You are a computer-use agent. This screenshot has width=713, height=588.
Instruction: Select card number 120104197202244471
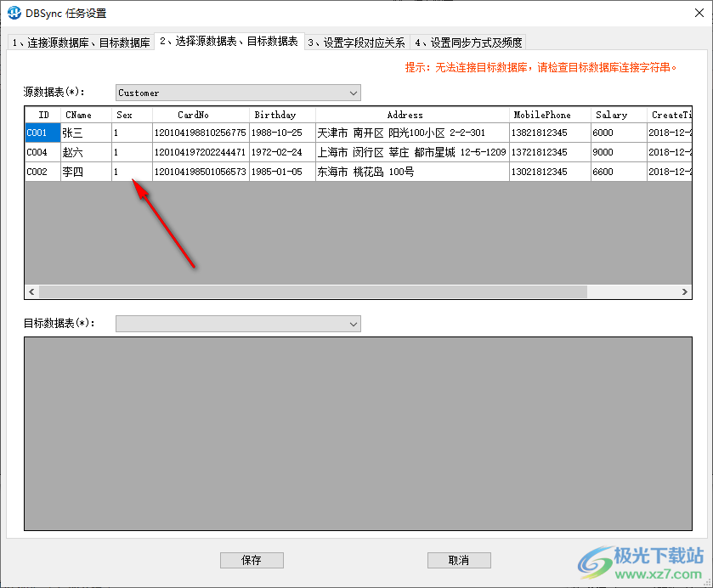pos(201,152)
